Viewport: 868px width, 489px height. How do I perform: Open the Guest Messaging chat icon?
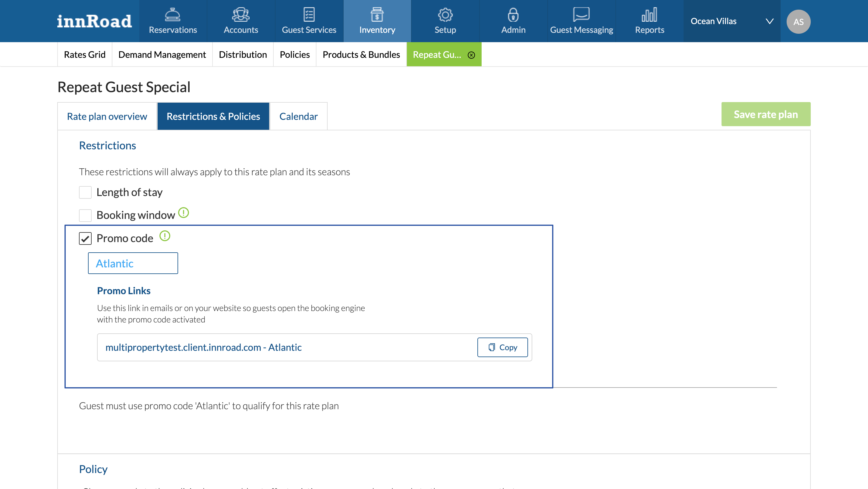tap(581, 15)
